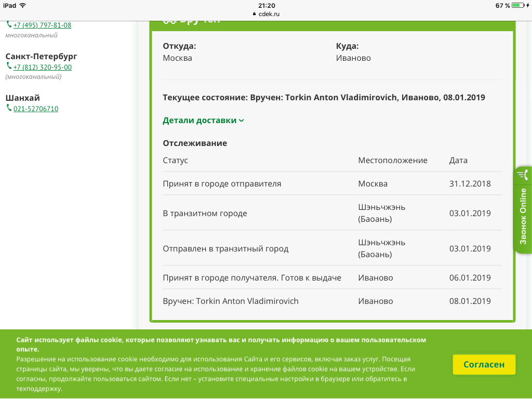Open the Shanghai phone link 021-52706710
This screenshot has width=532, height=399.
click(36, 109)
